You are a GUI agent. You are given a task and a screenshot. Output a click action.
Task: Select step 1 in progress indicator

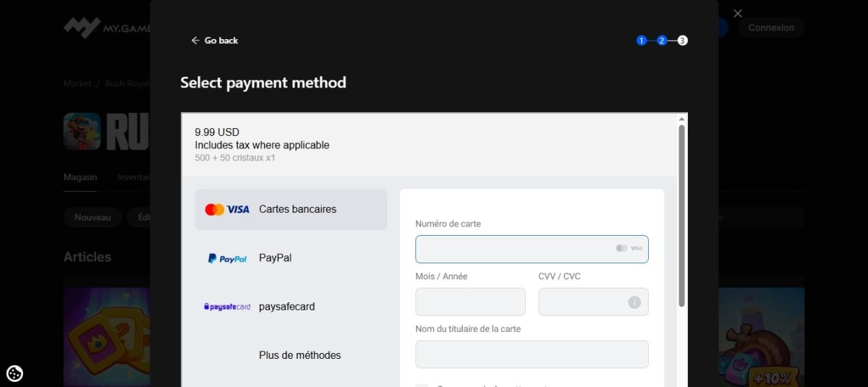tap(641, 41)
